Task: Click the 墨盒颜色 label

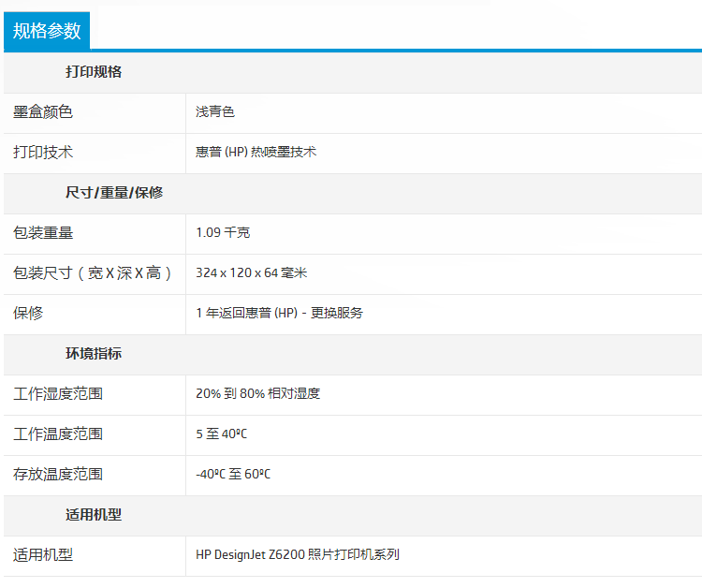Action: click(x=43, y=112)
